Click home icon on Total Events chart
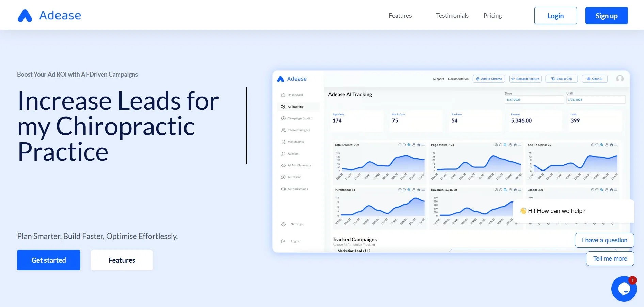This screenshot has width=644, height=307. click(419, 145)
